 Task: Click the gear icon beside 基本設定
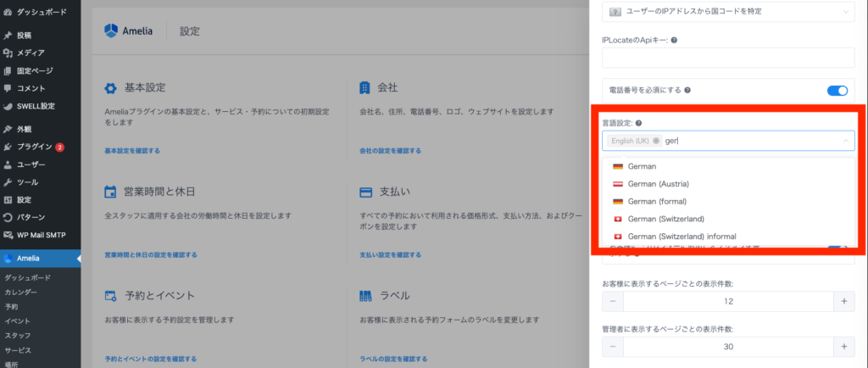tap(110, 88)
